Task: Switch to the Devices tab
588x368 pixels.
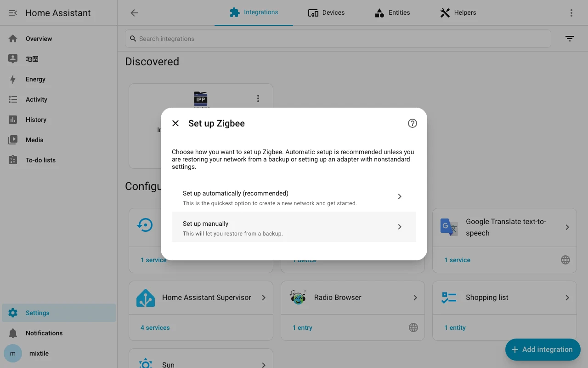Action: click(x=326, y=13)
